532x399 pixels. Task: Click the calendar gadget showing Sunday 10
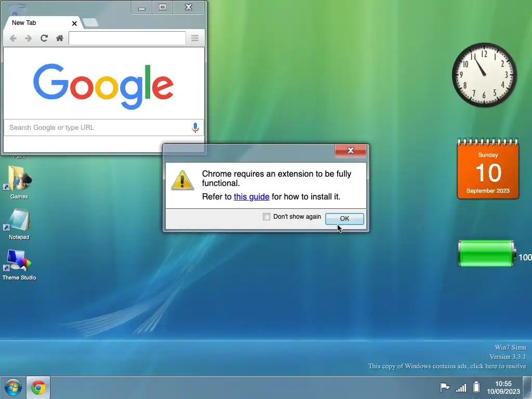[488, 168]
